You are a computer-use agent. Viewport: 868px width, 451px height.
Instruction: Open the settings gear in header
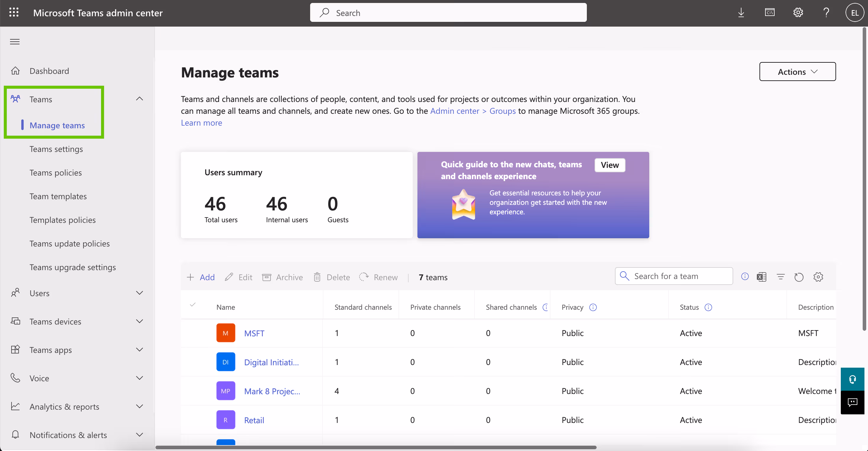(x=798, y=13)
